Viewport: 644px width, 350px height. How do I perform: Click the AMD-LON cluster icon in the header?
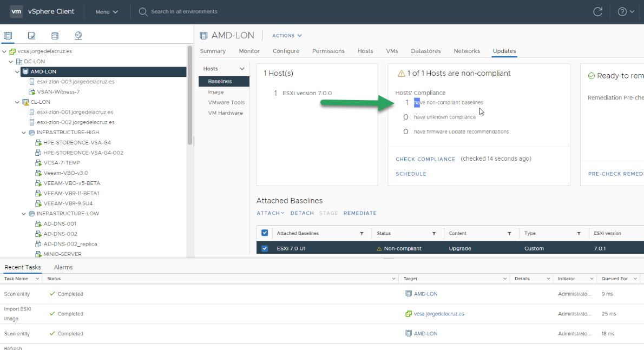[x=203, y=36]
